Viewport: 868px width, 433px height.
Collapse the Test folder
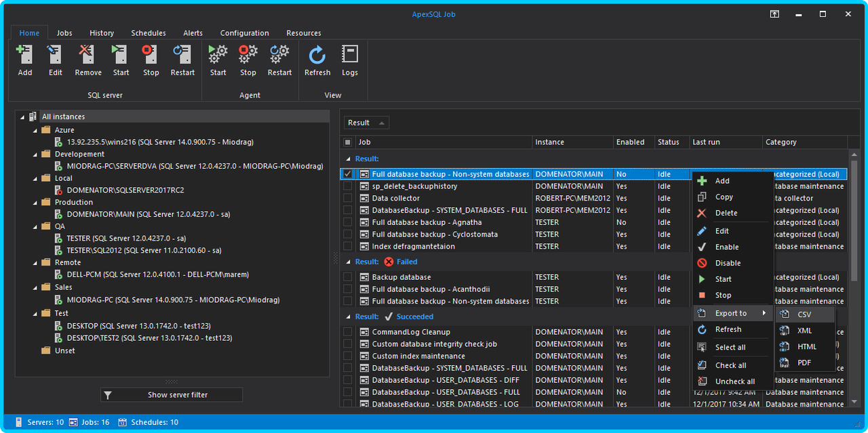click(34, 314)
